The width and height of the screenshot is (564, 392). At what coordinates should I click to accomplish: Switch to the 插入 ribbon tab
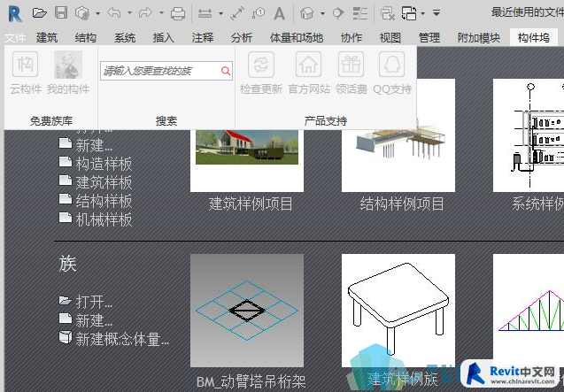[x=164, y=38]
